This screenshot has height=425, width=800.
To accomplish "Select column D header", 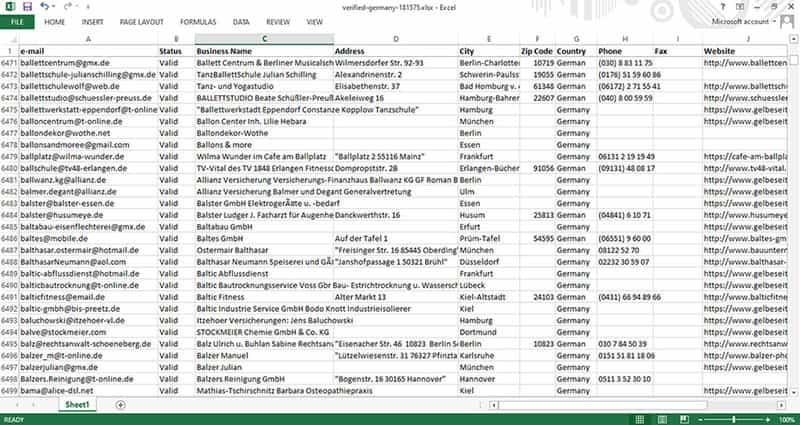I will tap(396, 39).
